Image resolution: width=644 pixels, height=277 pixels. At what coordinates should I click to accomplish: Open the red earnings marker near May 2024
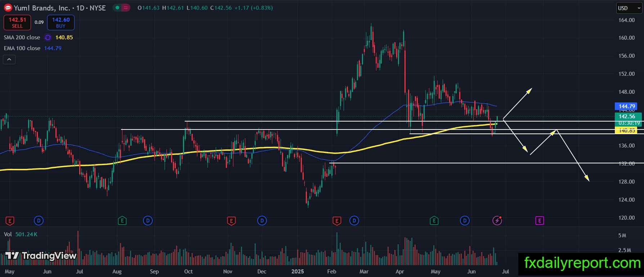point(10,220)
